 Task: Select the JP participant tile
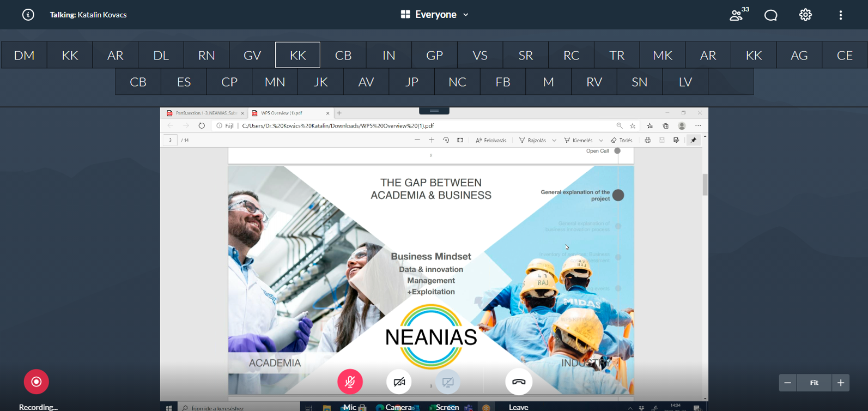[411, 82]
